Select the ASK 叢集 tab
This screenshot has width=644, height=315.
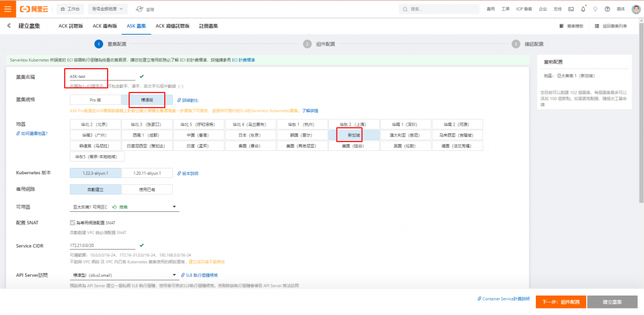[x=136, y=26]
